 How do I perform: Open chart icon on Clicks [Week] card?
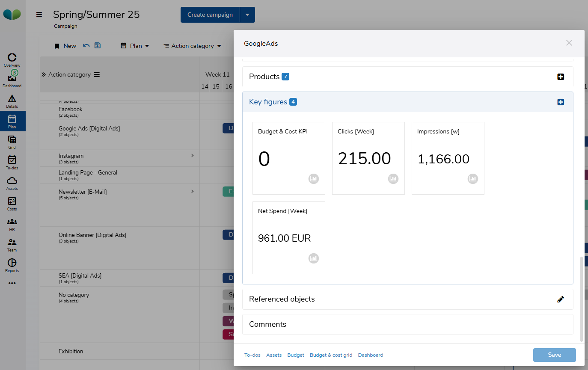coord(393,179)
